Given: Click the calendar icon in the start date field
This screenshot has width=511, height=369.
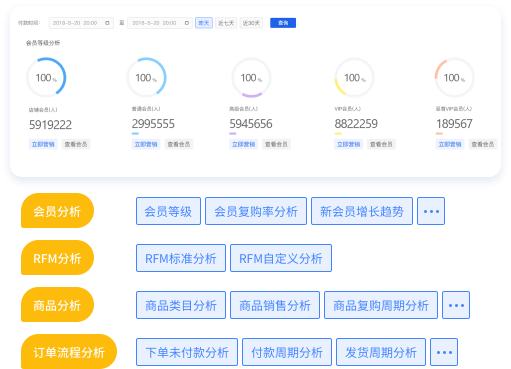Looking at the screenshot, I should point(107,23).
